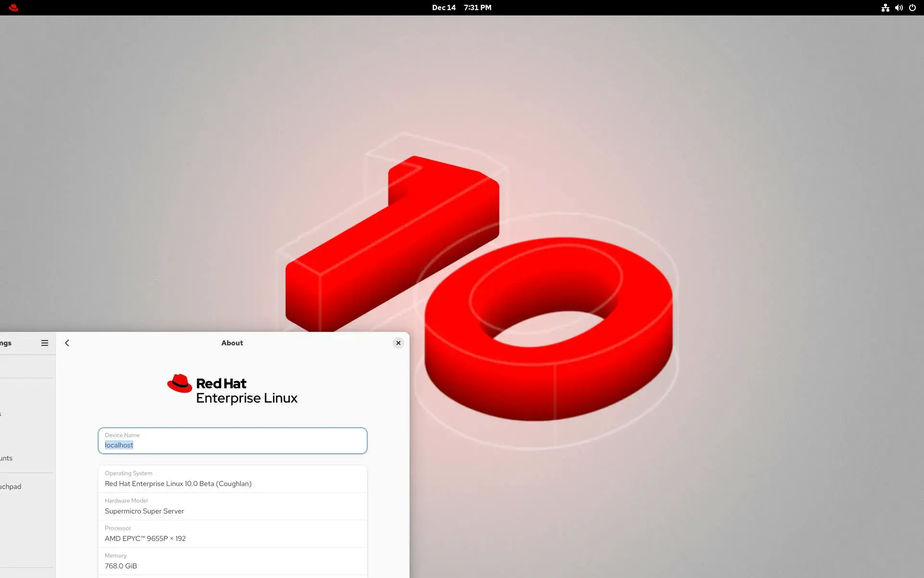Click the Memory 768.0 GiB row
Screen dimensions: 924x578
(x=232, y=561)
